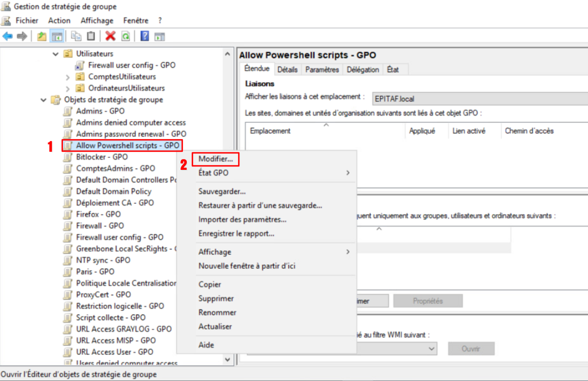This screenshot has width=588, height=381.
Task: Switch to the Paramètres tab
Action: point(322,70)
